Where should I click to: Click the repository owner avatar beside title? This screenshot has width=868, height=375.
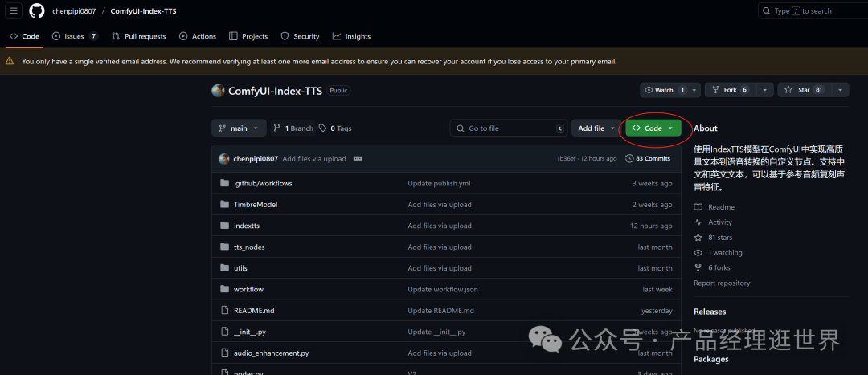pyautogui.click(x=218, y=90)
